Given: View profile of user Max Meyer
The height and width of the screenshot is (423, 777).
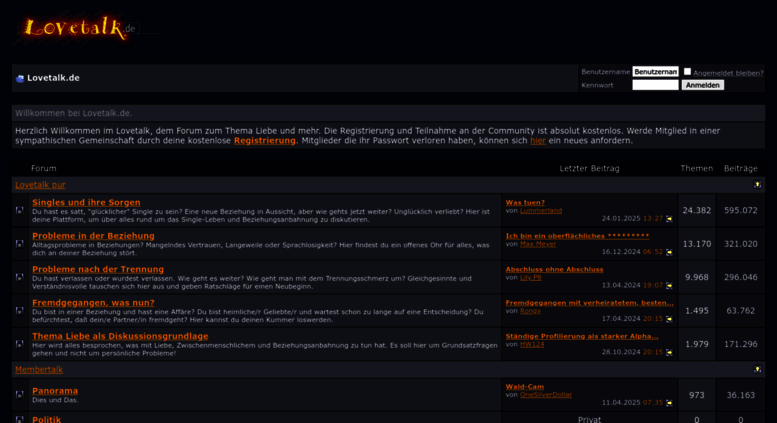Looking at the screenshot, I should click(538, 244).
